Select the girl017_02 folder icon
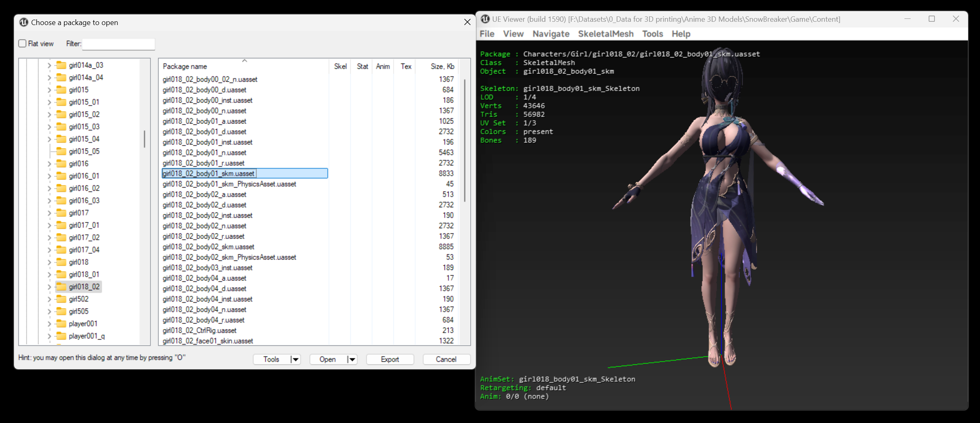980x423 pixels. point(61,237)
